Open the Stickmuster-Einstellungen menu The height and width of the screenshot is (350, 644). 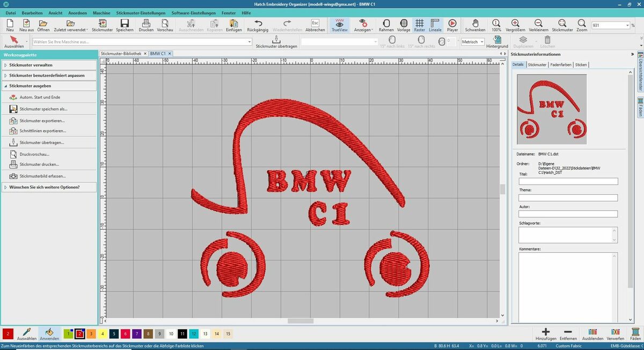(x=141, y=12)
